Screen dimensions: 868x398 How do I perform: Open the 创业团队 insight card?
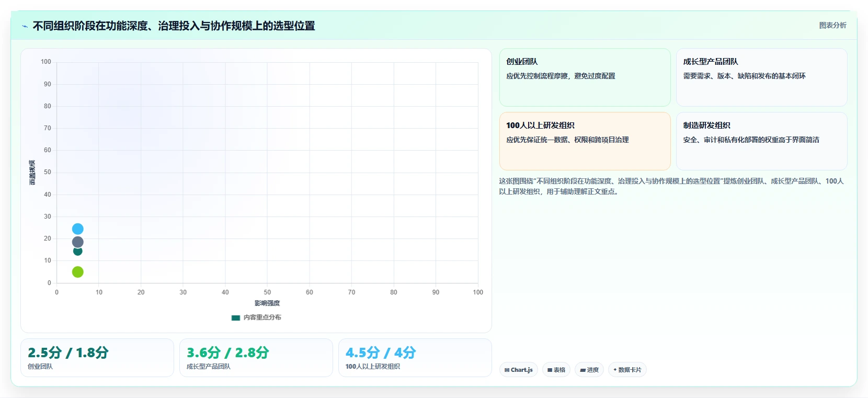(585, 77)
